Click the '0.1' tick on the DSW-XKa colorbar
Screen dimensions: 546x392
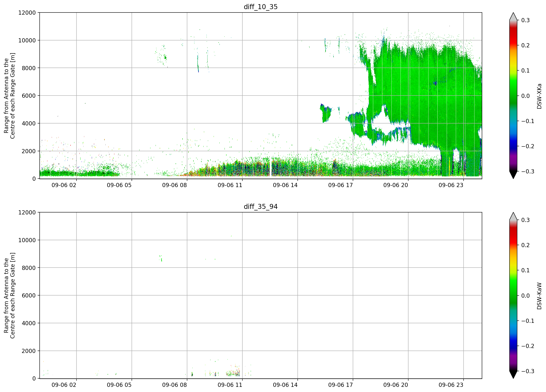(526, 71)
